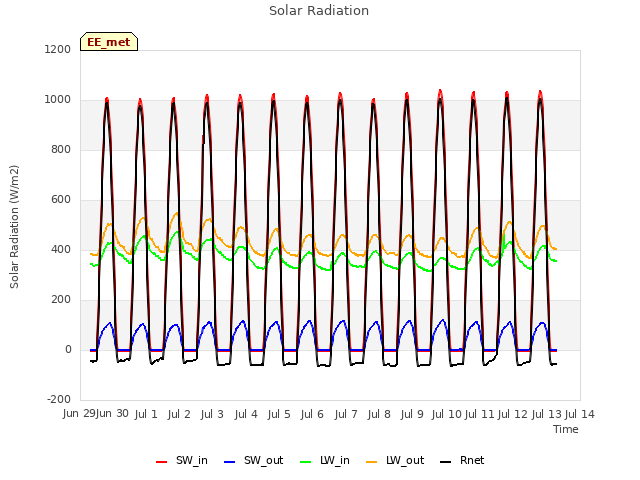Click the Jul 3 x-axis tick label
Screen dimensions: 640x480
(x=212, y=414)
